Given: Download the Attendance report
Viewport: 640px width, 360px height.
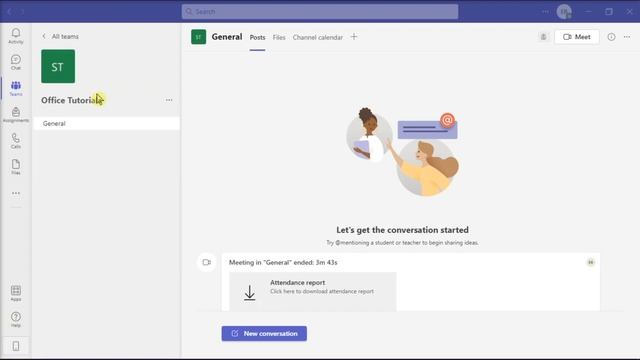Looking at the screenshot, I should [x=313, y=291].
